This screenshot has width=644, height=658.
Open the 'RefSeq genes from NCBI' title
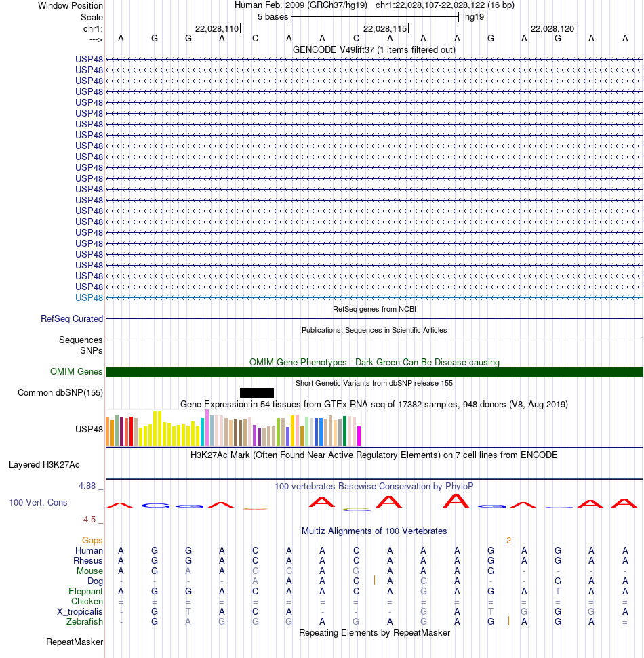374,309
